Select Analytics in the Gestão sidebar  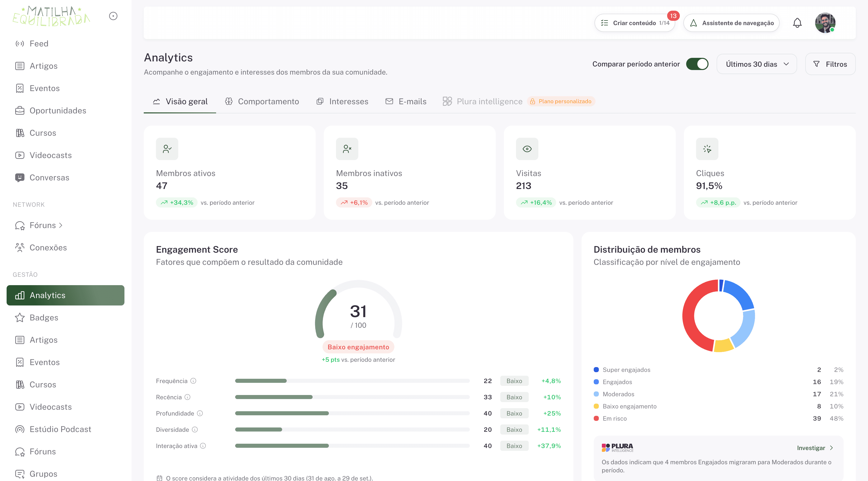pos(65,295)
